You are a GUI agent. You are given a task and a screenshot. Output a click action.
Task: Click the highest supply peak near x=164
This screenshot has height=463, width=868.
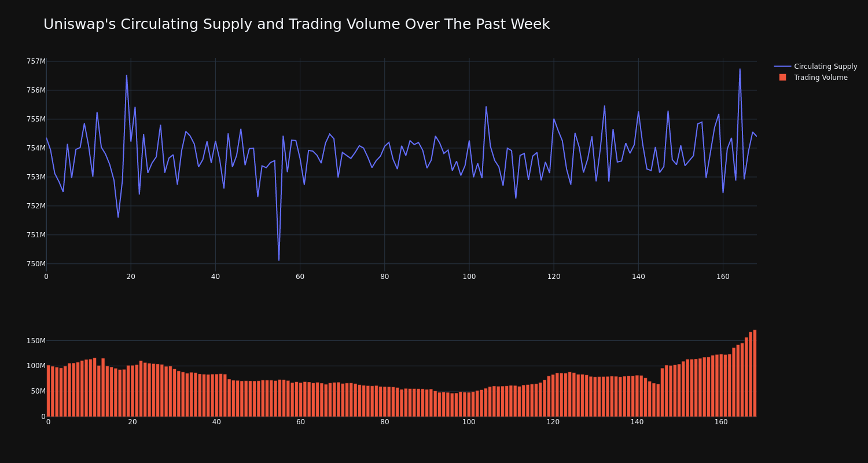pyautogui.click(x=740, y=69)
